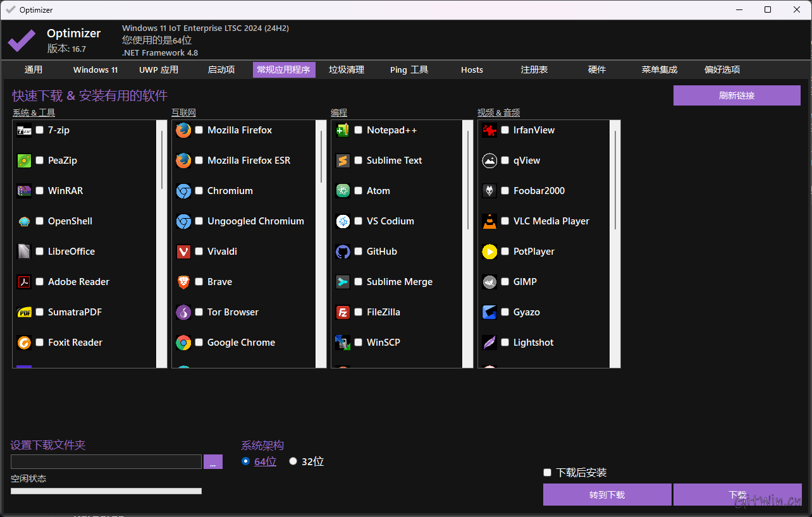The width and height of the screenshot is (812, 517).
Task: Open folder browser with the ... button
Action: pyautogui.click(x=213, y=462)
